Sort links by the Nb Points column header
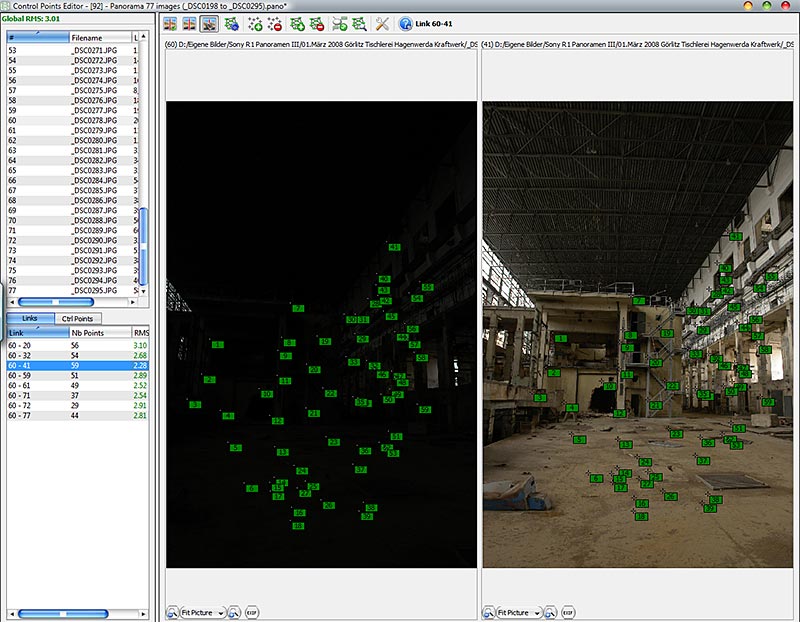 (87, 332)
